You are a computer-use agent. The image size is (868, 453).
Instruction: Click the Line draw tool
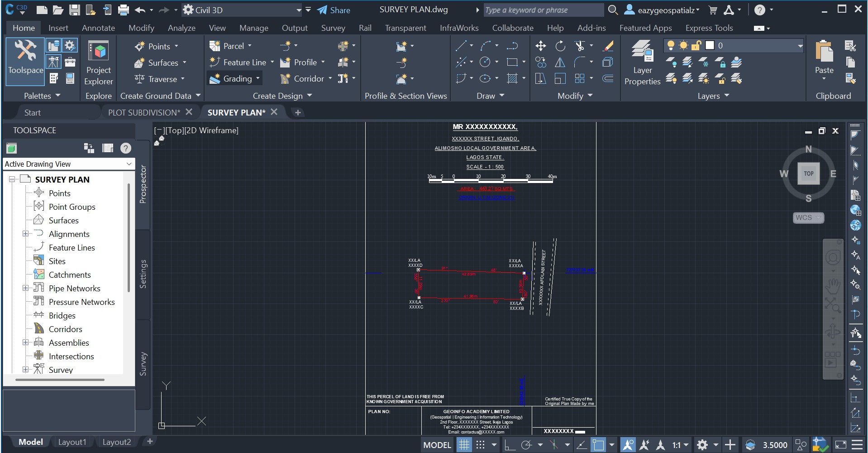461,46
